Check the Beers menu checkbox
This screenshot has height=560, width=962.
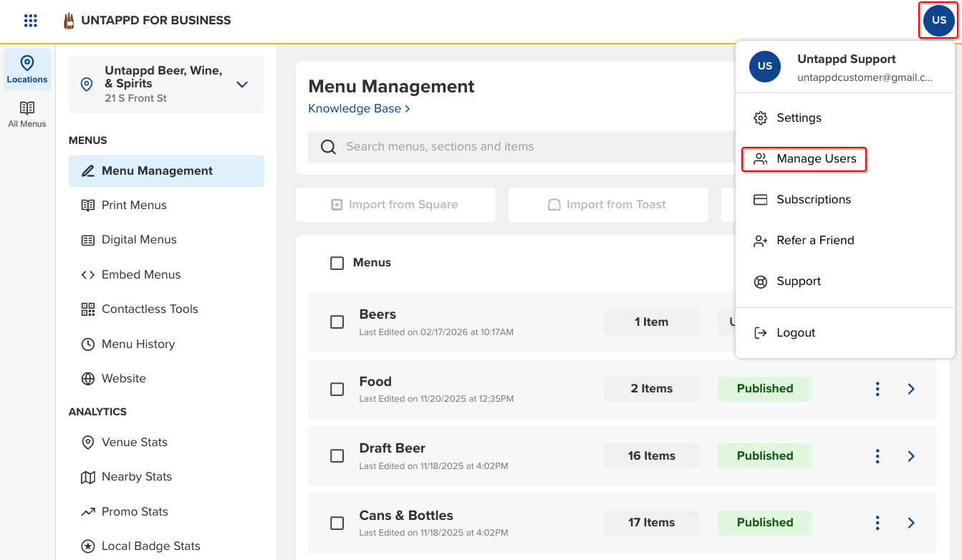(337, 322)
